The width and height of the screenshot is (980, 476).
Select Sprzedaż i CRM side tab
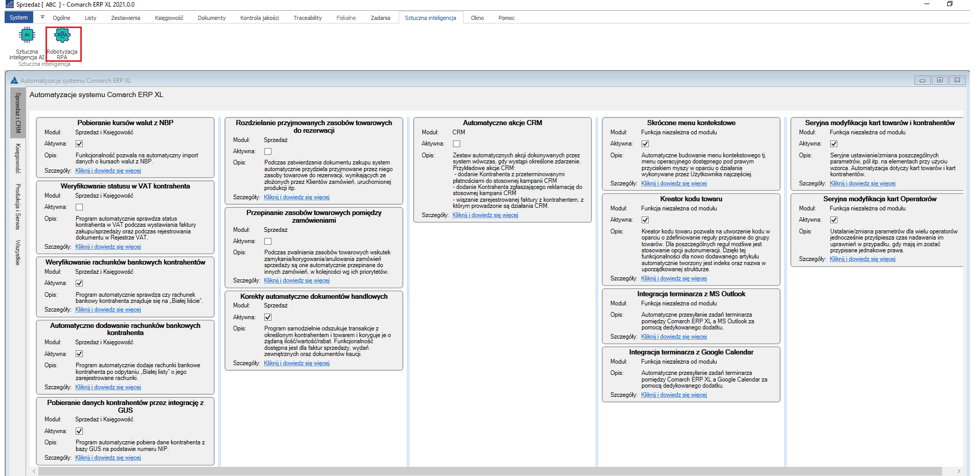point(18,112)
